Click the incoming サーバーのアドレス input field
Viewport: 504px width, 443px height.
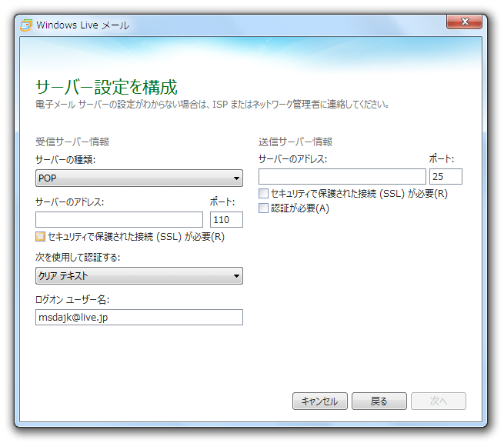(x=119, y=220)
